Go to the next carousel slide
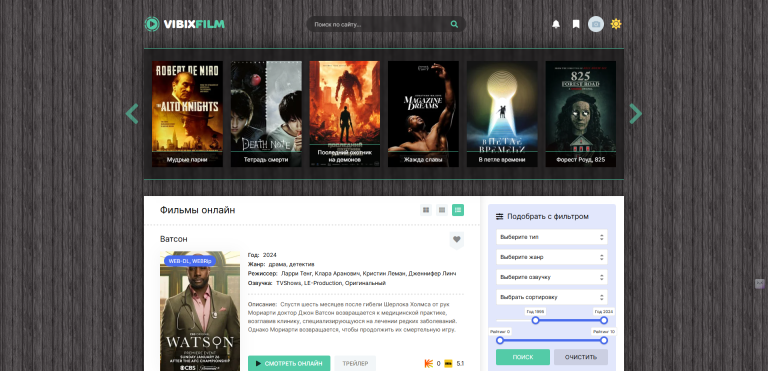Screen dimensions: 768x371 [x=636, y=114]
